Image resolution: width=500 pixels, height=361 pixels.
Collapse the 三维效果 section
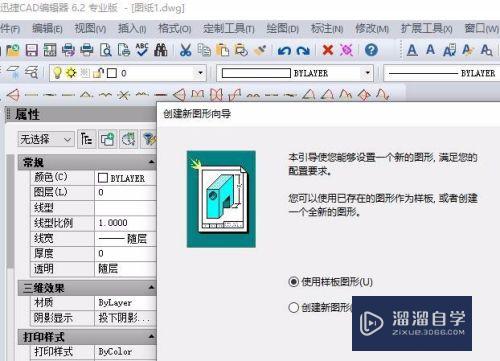[151, 287]
